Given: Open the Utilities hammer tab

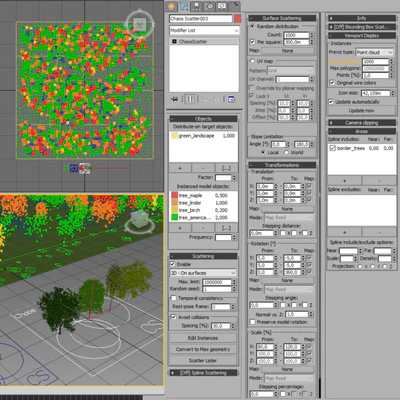Looking at the screenshot, I should 234,6.
